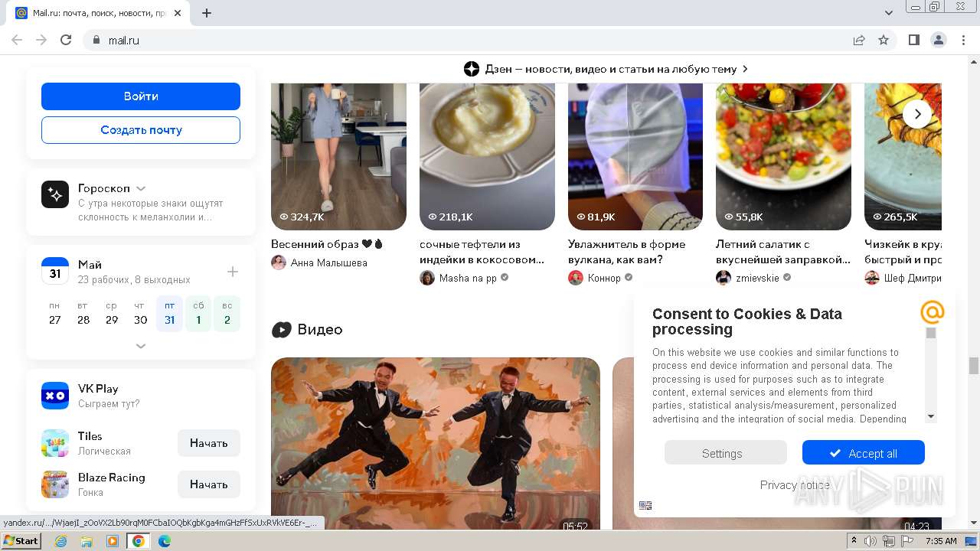
Task: Go forward with the browser forward arrow
Action: 41,40
